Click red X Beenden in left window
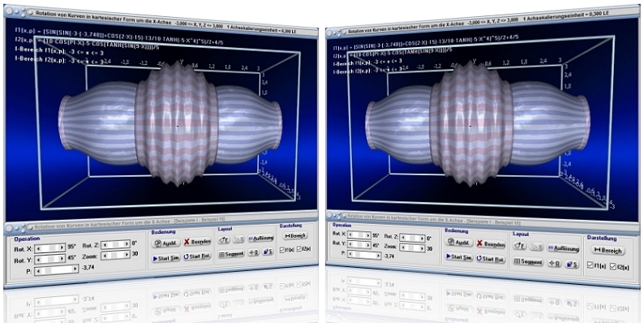This screenshot has height=323, width=644. (x=197, y=242)
